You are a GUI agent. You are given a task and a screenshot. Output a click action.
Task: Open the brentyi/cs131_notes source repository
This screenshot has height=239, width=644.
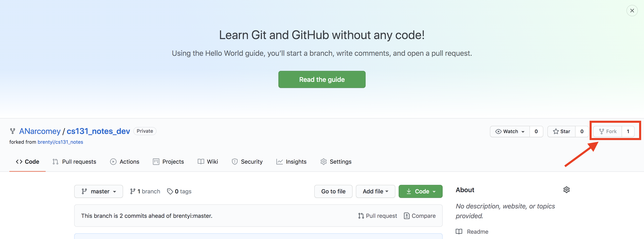coord(60,142)
